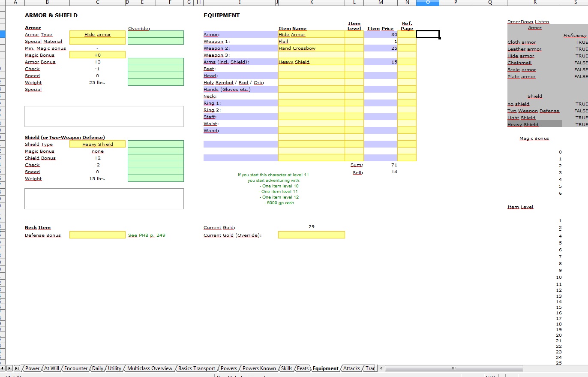This screenshot has width=588, height=377.
Task: Go to the next sheet tab arrow
Action: tap(10, 368)
